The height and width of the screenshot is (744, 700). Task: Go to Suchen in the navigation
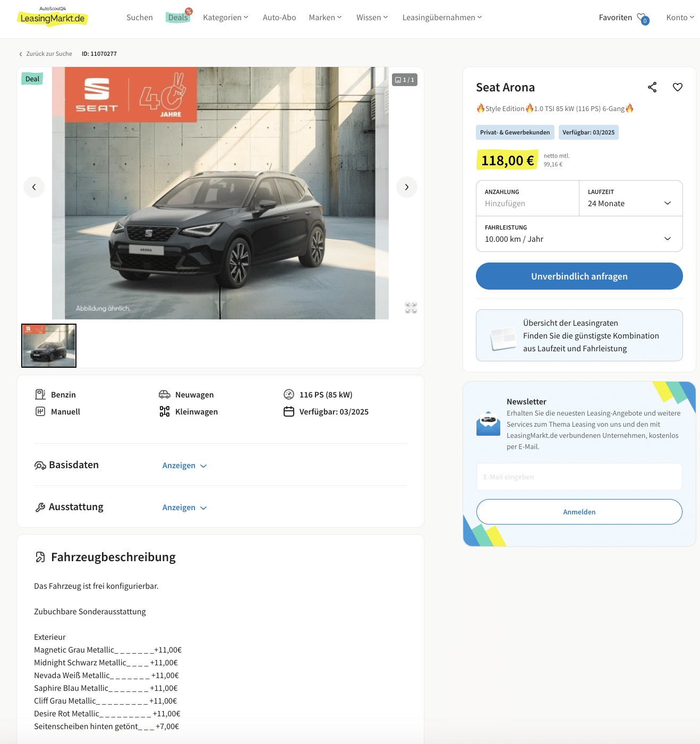[x=140, y=18]
